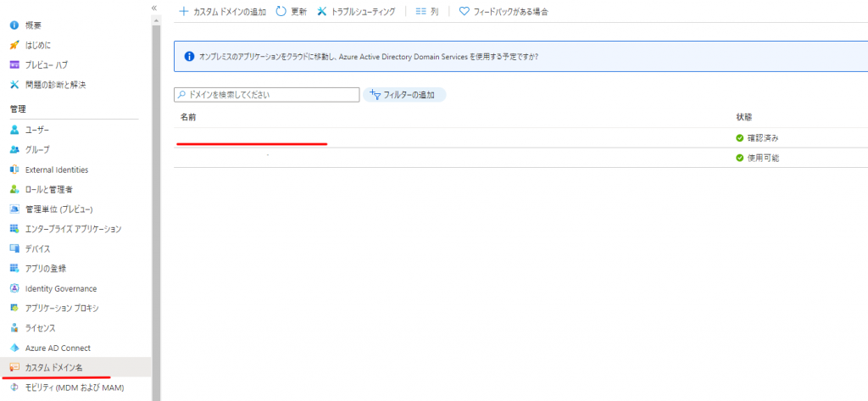Click the アプリの登録 icon
The height and width of the screenshot is (401, 868).
(15, 269)
